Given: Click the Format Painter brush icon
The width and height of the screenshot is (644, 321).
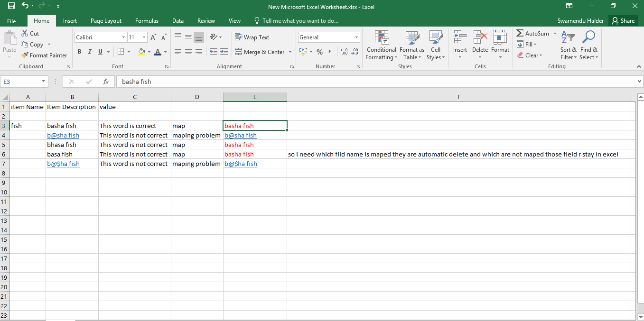Looking at the screenshot, I should (x=25, y=55).
